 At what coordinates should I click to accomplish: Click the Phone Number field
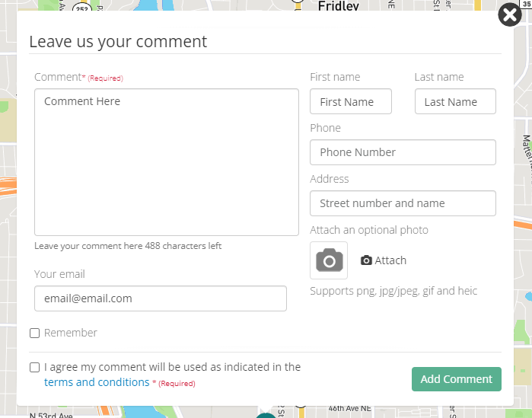coord(403,152)
